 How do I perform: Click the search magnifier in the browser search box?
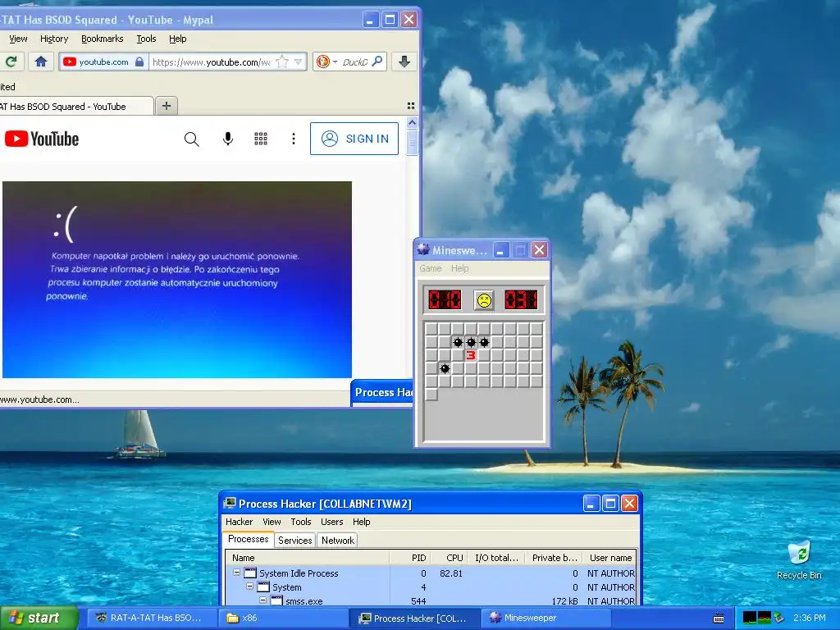click(377, 62)
